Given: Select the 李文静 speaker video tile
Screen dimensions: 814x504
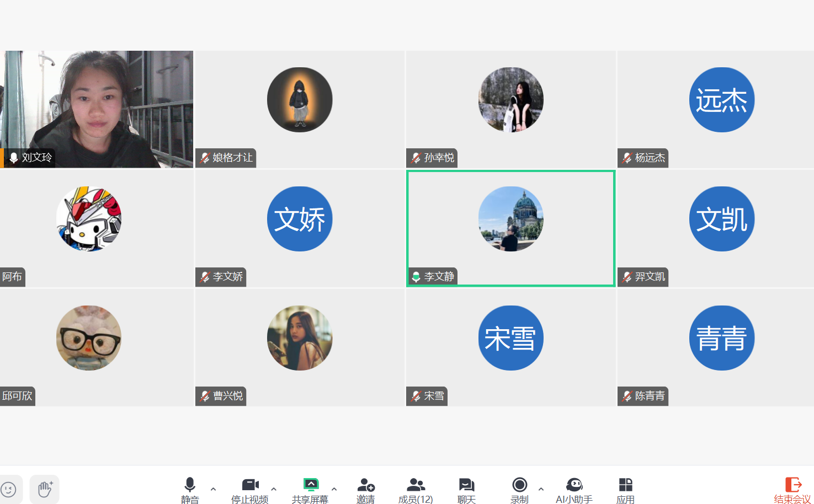Looking at the screenshot, I should [511, 228].
